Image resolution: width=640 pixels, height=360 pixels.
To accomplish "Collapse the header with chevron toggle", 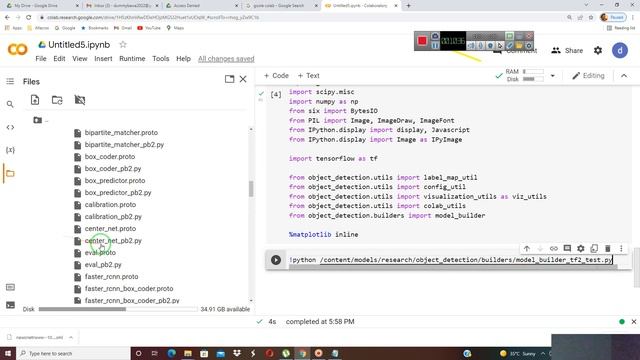I will point(624,76).
